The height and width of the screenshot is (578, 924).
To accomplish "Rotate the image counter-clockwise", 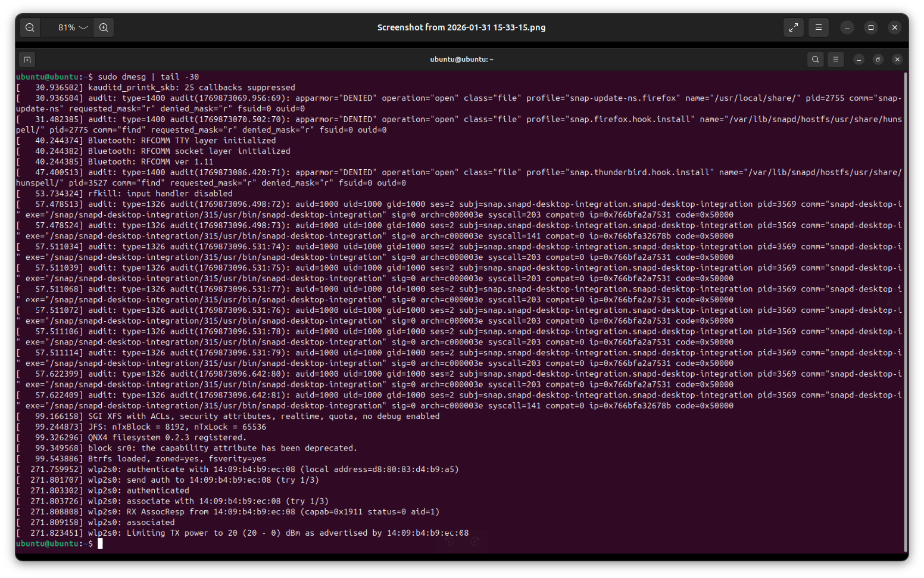I will tap(449, 542).
